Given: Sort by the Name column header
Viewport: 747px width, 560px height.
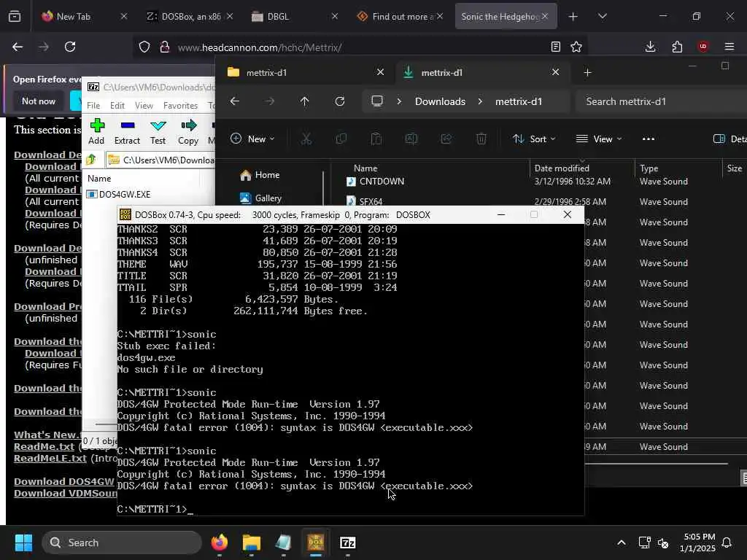Looking at the screenshot, I should [x=365, y=168].
